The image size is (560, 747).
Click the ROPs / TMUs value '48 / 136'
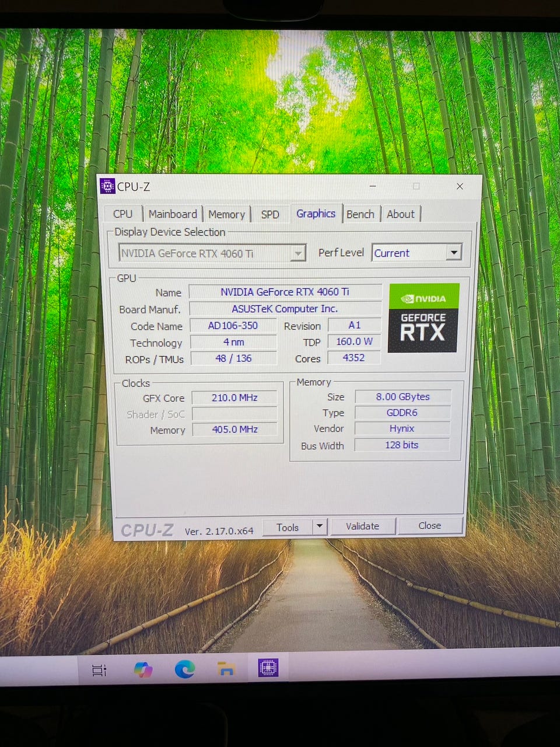(x=233, y=358)
